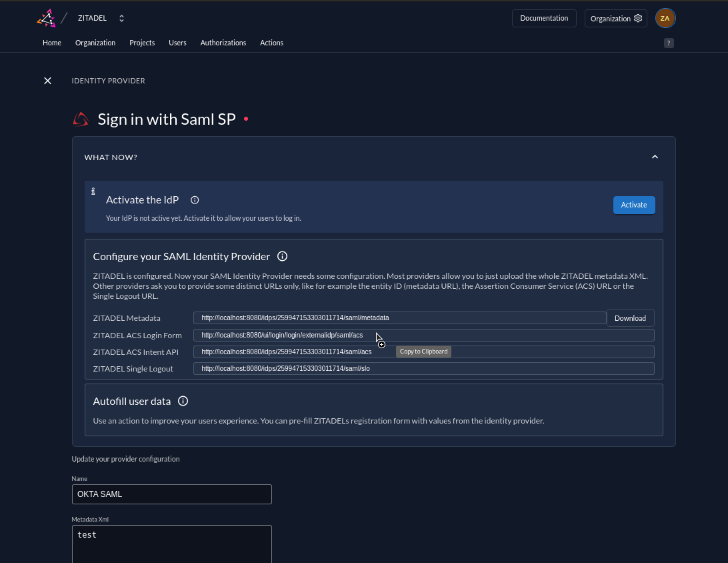Click the gear icon on the Organization button
The height and width of the screenshot is (563, 728).
638,18
